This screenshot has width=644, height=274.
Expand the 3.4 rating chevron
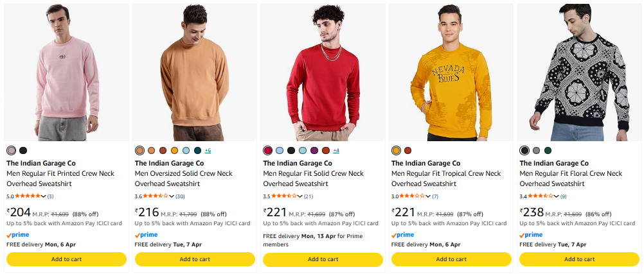coord(557,196)
